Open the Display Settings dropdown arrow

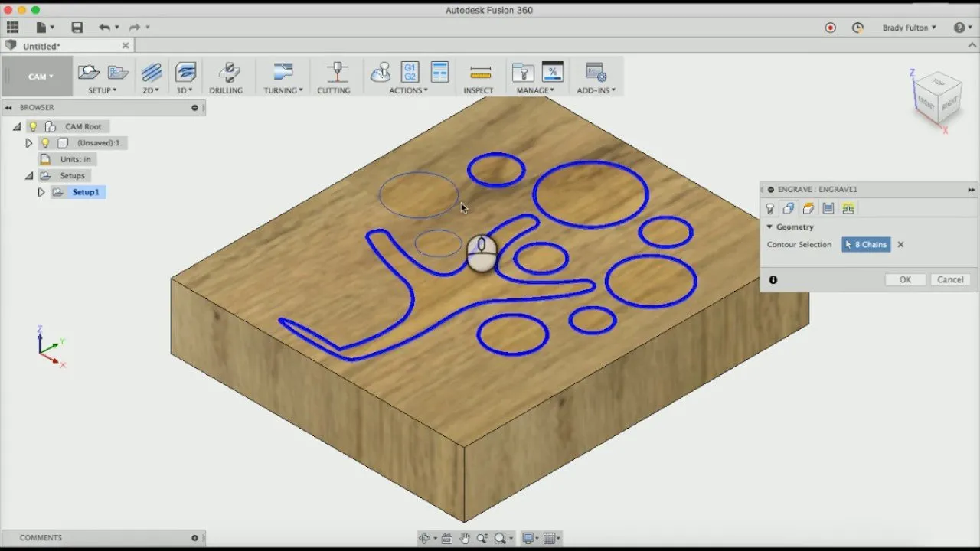539,539
